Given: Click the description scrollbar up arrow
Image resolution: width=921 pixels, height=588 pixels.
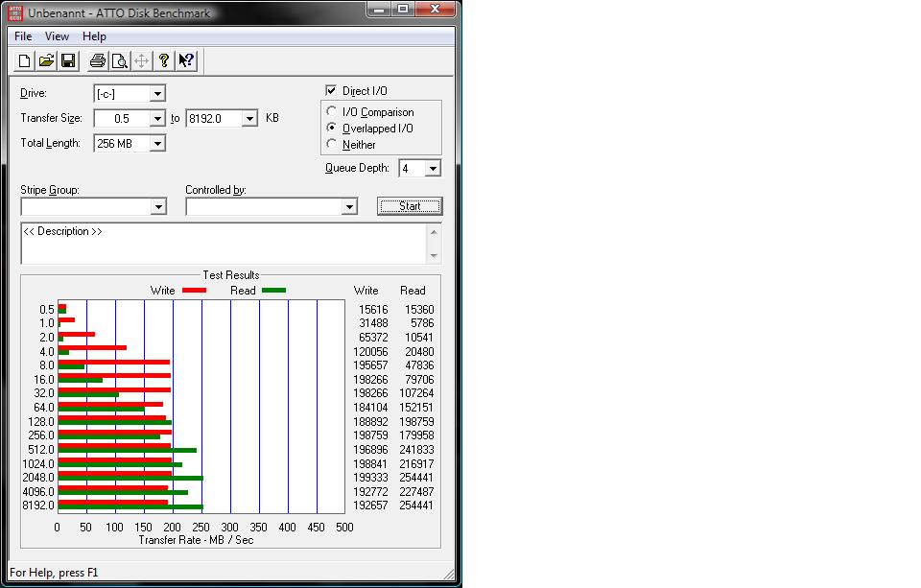Looking at the screenshot, I should [x=434, y=232].
